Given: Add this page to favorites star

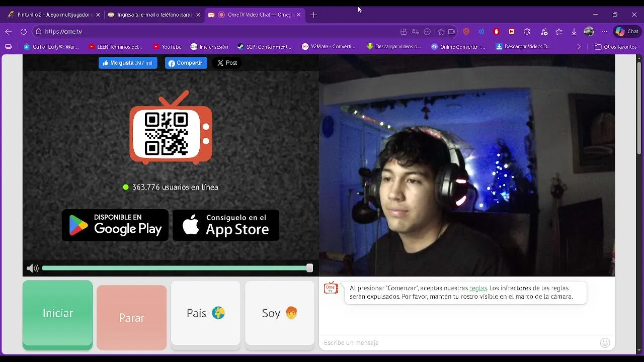Looking at the screenshot, I should pos(441,32).
